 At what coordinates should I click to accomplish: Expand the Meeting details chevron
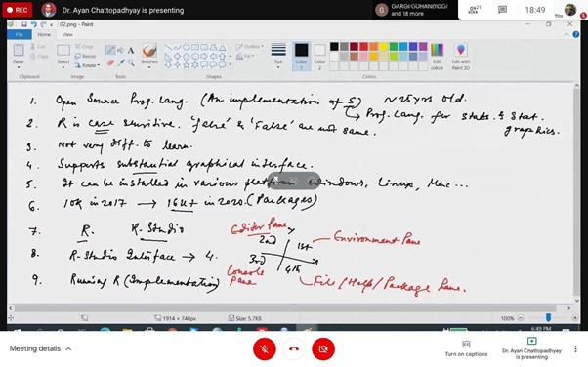[68, 349]
